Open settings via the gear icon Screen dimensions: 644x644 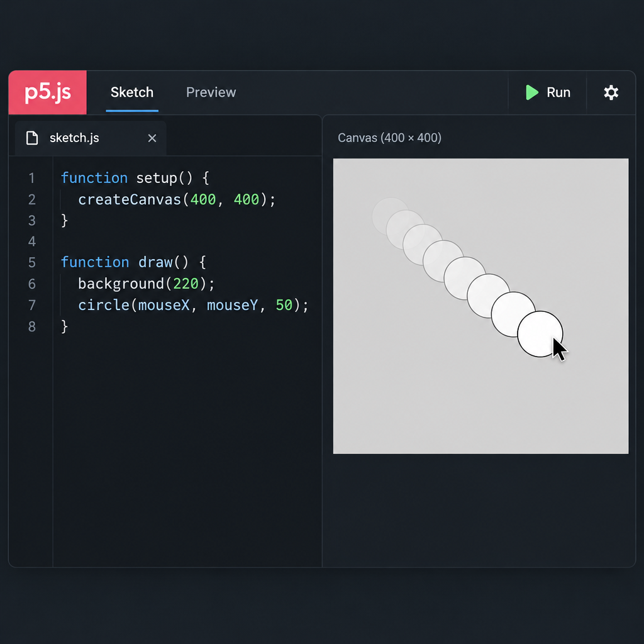click(611, 92)
